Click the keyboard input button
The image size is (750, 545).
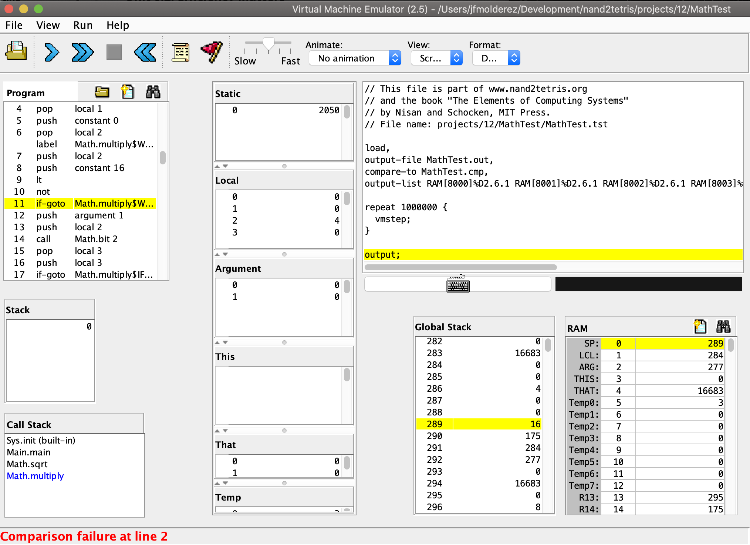[458, 284]
